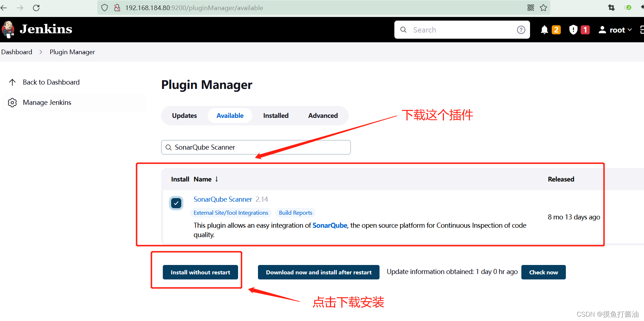The height and width of the screenshot is (321, 644).
Task: Click the crop screenshot icon in toolbar
Action: (x=611, y=8)
